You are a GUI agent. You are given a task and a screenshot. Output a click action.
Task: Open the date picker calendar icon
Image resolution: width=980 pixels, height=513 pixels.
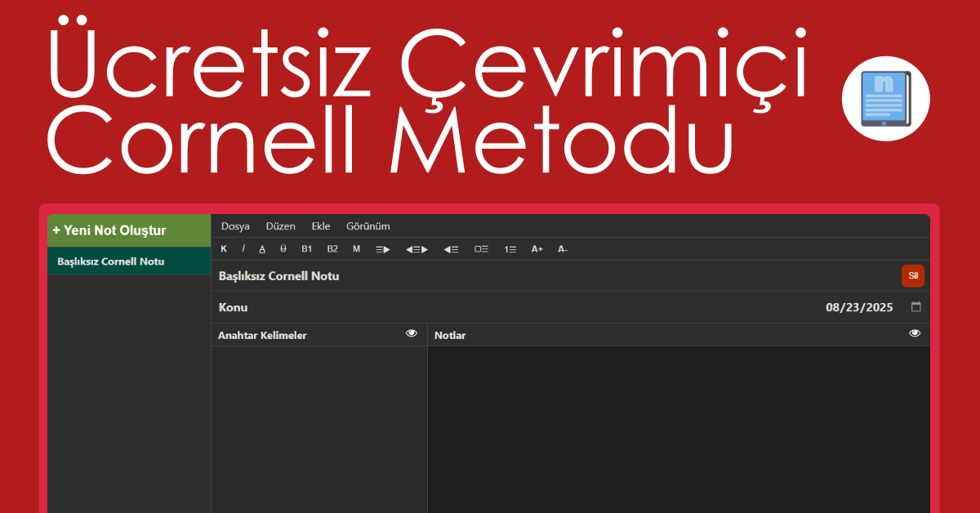pos(916,307)
